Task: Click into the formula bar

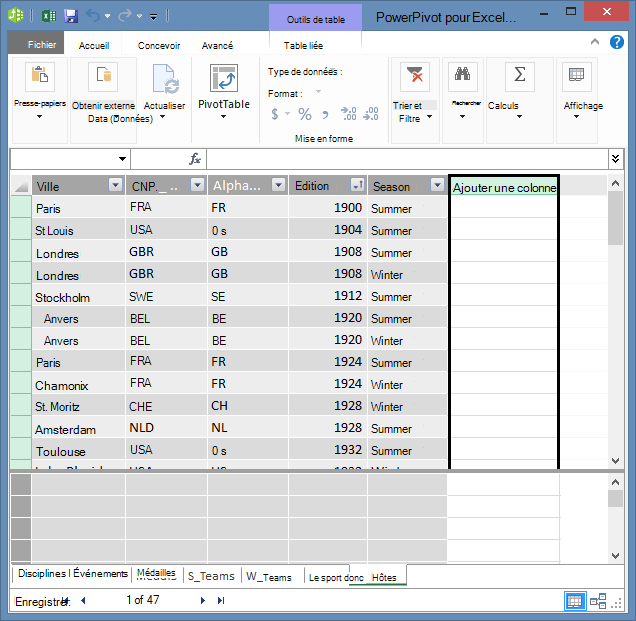Action: (407, 159)
